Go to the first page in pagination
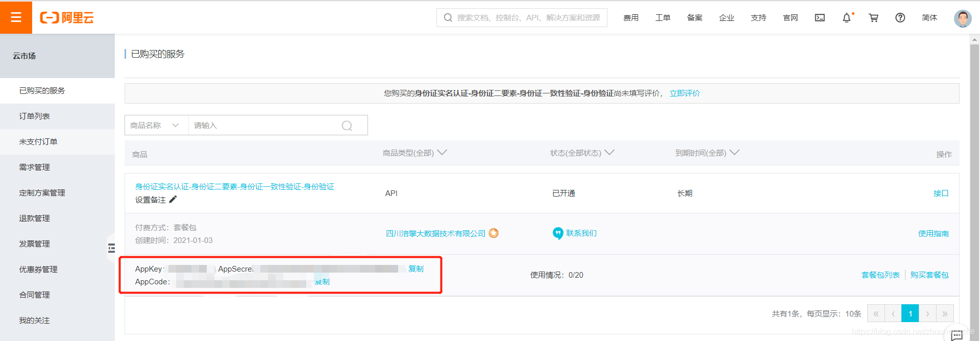Image resolution: width=980 pixels, height=341 pixels. pos(876,313)
